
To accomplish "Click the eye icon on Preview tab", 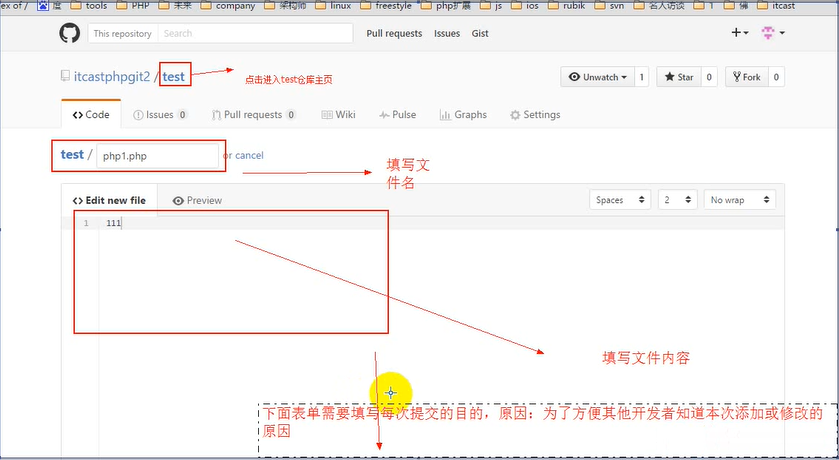I will (x=178, y=201).
